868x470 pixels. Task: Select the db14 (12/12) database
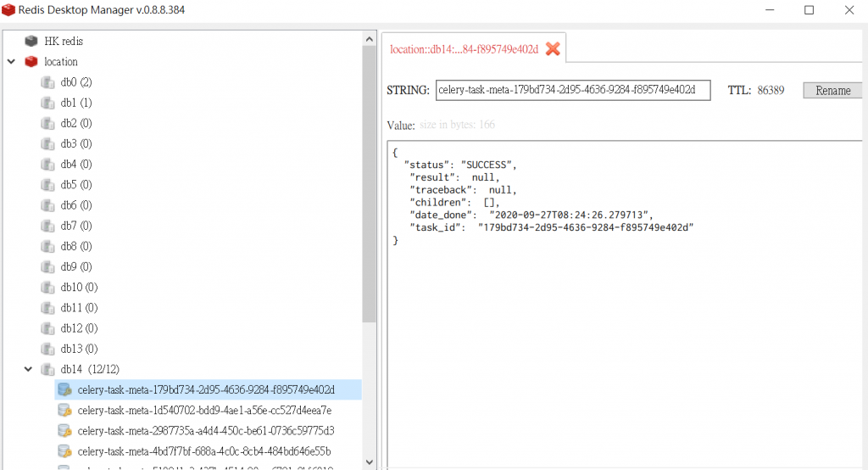point(90,369)
